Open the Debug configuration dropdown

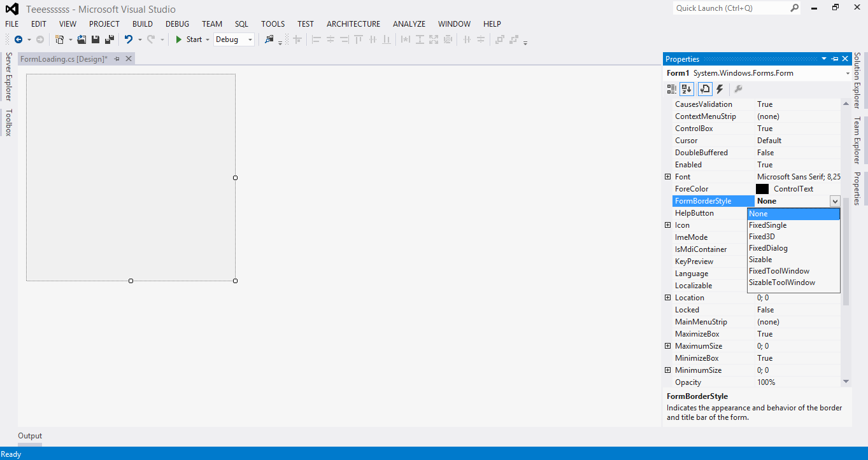click(x=249, y=39)
